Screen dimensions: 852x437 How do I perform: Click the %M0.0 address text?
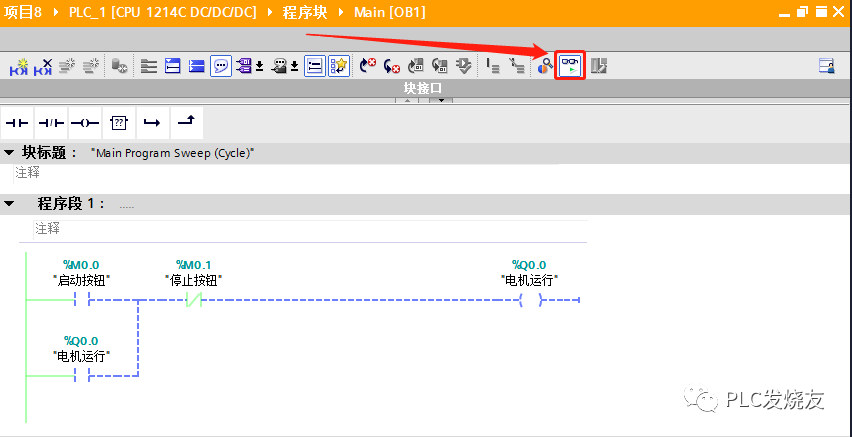(x=82, y=265)
